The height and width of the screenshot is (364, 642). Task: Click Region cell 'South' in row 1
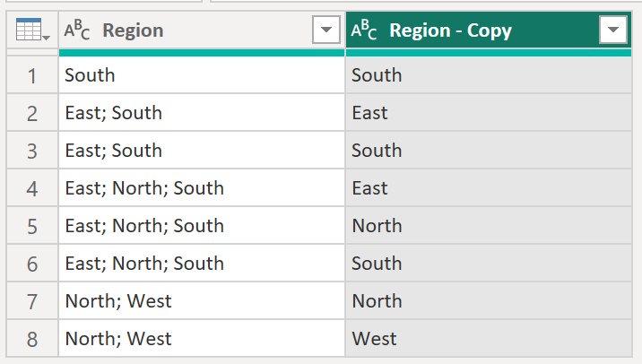coord(202,75)
